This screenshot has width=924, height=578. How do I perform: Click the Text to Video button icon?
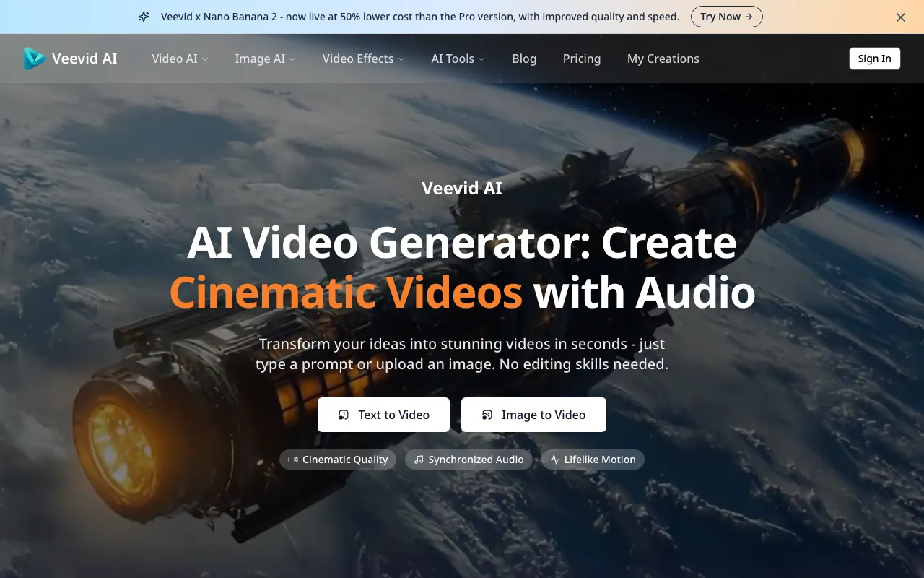click(x=344, y=415)
